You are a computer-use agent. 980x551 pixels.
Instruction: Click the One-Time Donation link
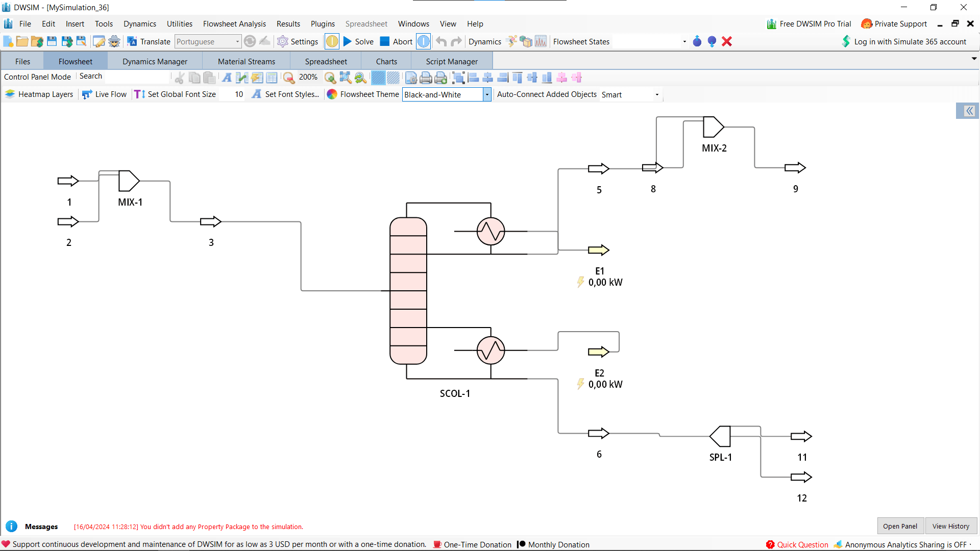click(x=477, y=544)
